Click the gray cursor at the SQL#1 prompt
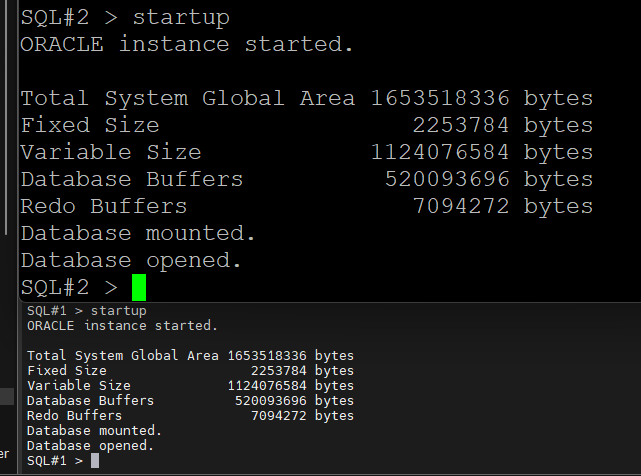Viewport: 641px width, 476px height. pos(95,461)
